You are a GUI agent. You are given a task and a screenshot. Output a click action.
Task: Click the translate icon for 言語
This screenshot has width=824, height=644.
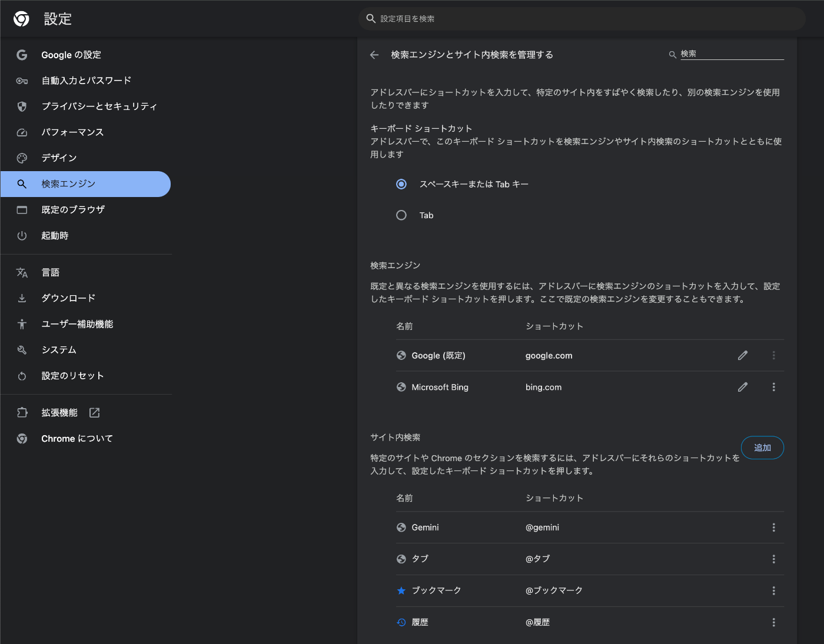[22, 272]
